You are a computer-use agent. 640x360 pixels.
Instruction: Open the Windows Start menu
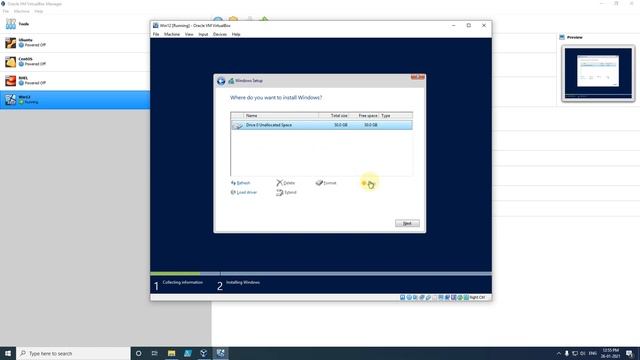8,353
